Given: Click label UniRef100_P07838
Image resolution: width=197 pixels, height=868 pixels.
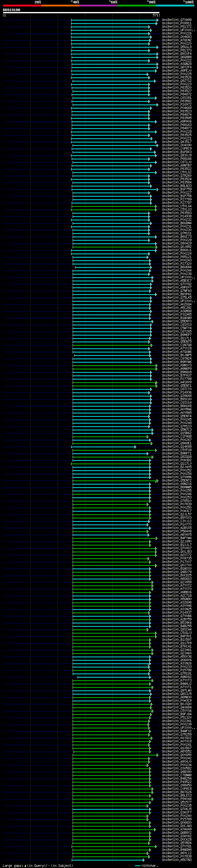Looking at the screenshot, I should click(x=177, y=857).
